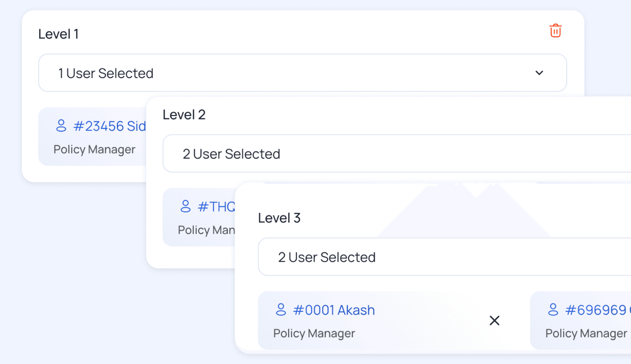
Task: Click the user icon beside #THQ
Action: [x=185, y=206]
